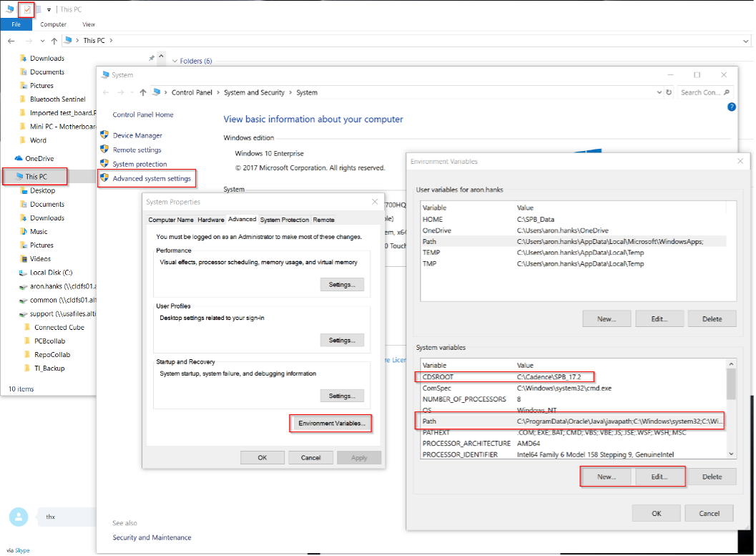Click the Device Manager shield icon
The width and height of the screenshot is (756, 556).
coord(104,135)
